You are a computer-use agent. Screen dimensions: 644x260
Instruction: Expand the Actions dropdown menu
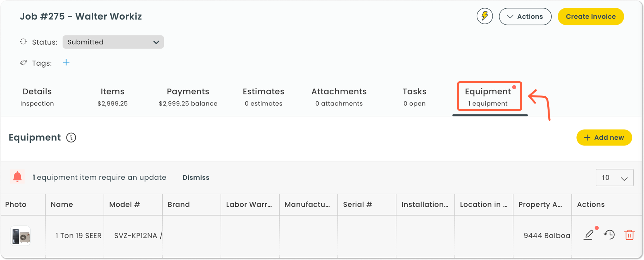[525, 16]
